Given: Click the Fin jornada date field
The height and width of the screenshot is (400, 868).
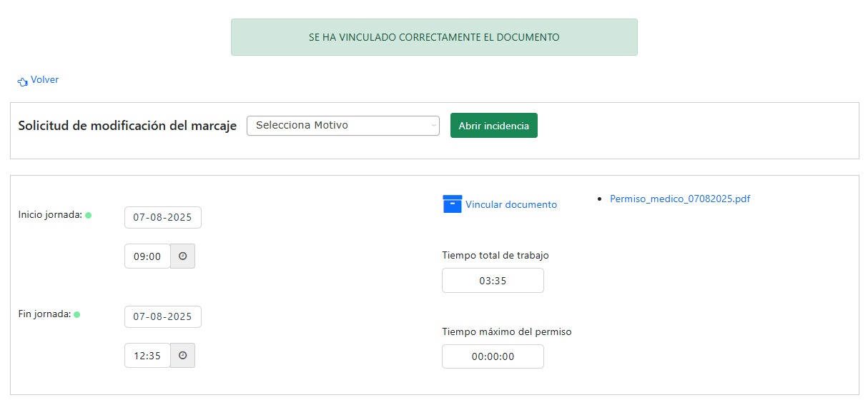Looking at the screenshot, I should coord(163,317).
